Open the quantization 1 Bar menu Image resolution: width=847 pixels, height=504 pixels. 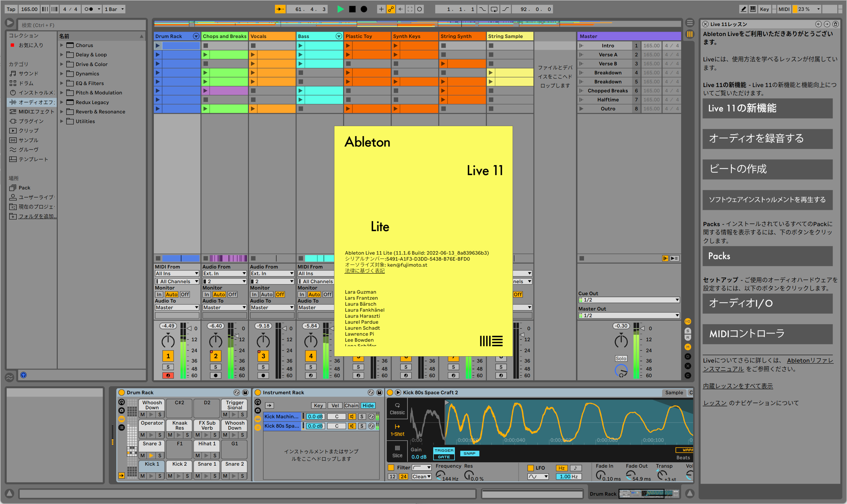pyautogui.click(x=114, y=9)
